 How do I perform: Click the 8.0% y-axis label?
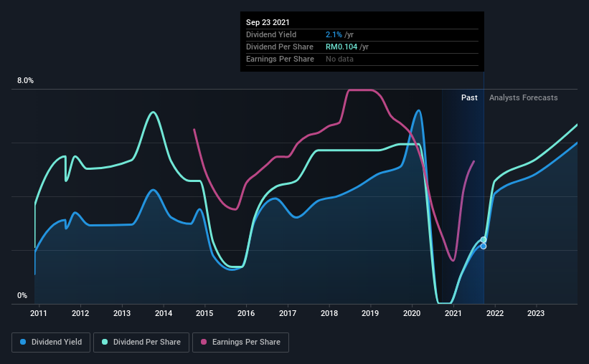[25, 81]
